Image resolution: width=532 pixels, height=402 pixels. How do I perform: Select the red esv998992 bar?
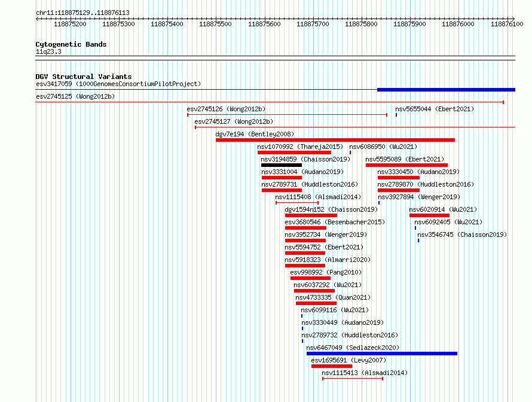[310, 278]
